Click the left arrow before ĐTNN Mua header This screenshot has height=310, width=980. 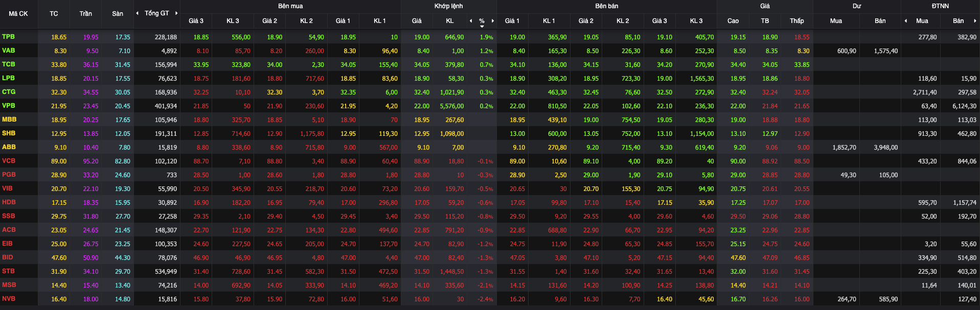[906, 21]
